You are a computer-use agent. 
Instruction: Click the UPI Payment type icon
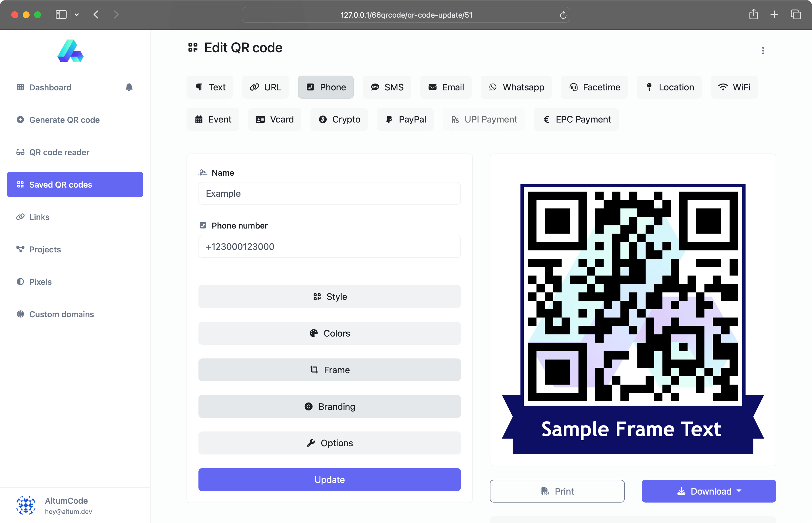click(456, 119)
